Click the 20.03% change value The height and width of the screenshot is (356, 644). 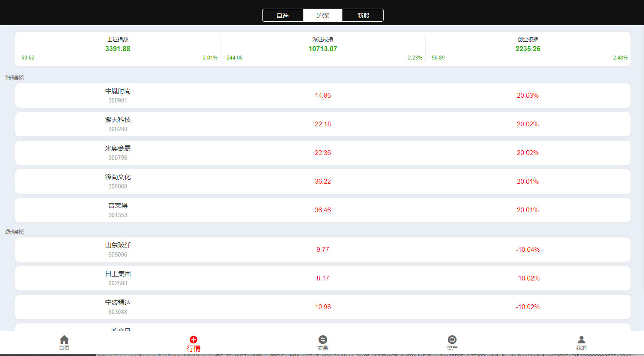(528, 96)
